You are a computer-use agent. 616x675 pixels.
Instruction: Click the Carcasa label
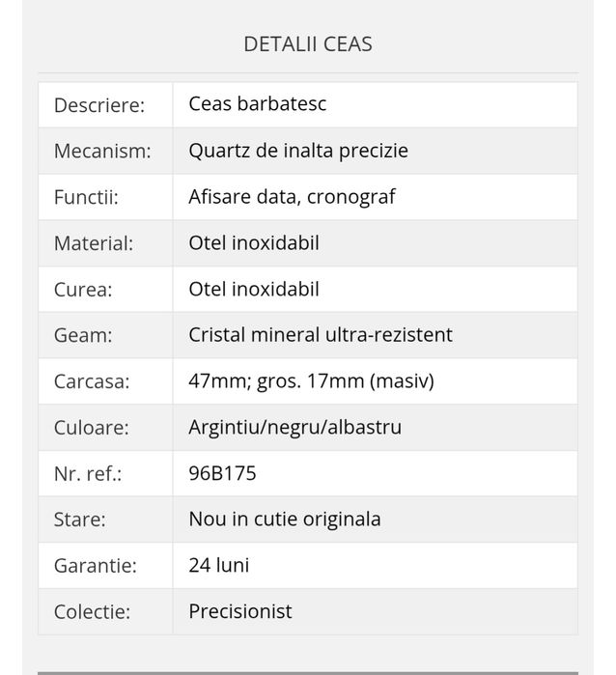(91, 382)
